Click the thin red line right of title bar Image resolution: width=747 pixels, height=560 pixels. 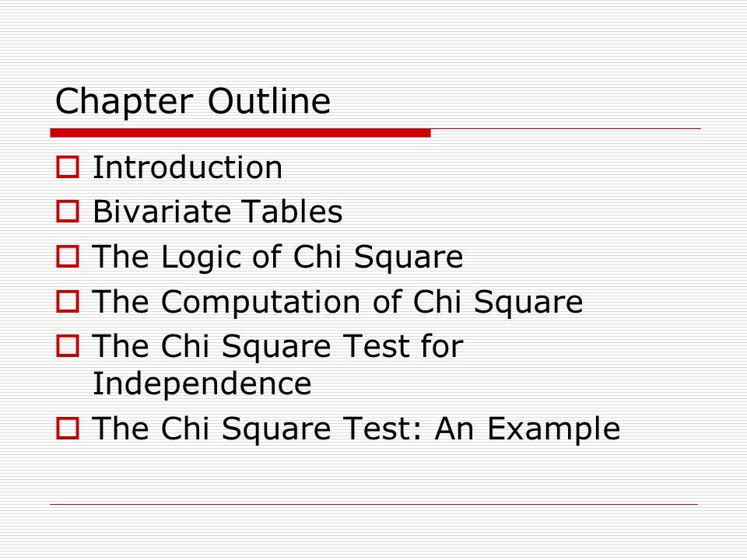[x=566, y=128]
